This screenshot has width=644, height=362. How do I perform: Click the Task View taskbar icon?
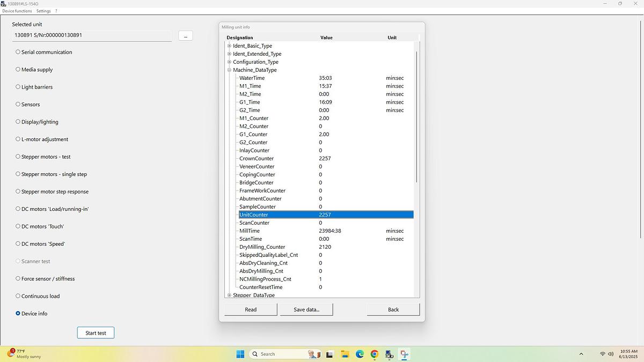coord(330,354)
